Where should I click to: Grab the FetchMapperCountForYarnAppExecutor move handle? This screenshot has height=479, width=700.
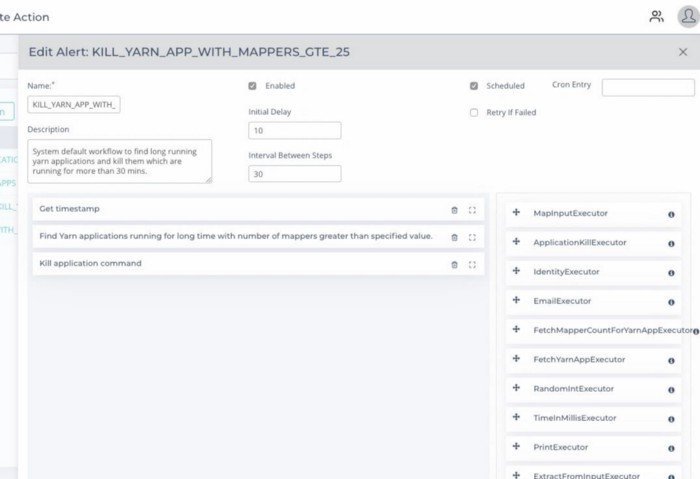tap(517, 329)
